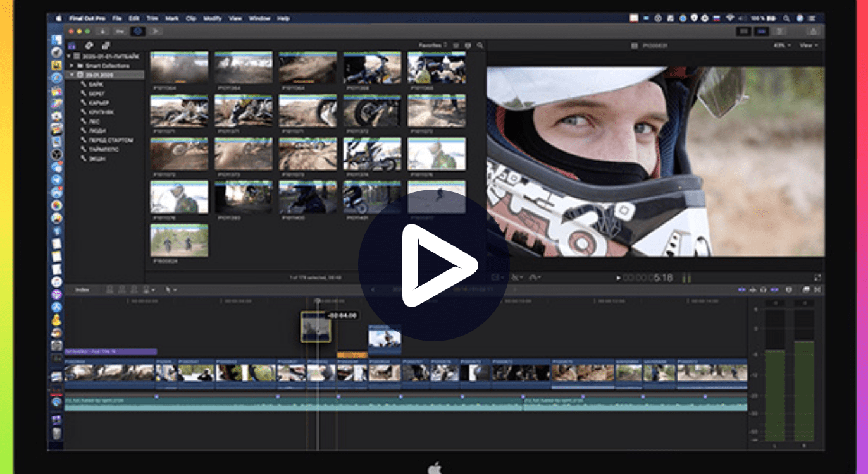
Task: Open Finder in the Dock
Action: (56, 41)
